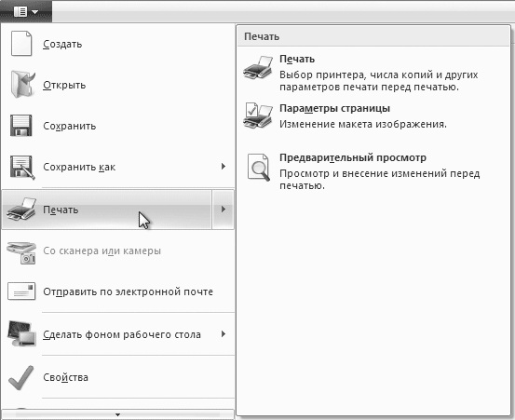
Task: Open Параметры страницы in submenu
Action: click(373, 115)
